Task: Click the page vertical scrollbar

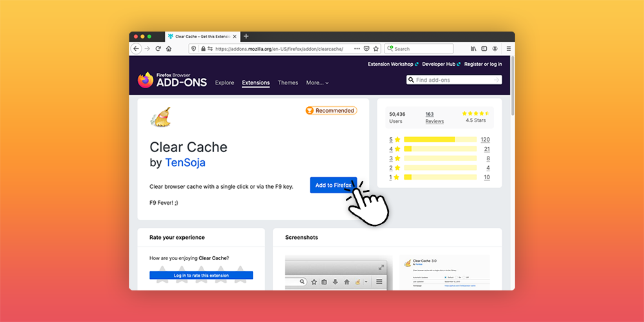Action: tap(513, 86)
